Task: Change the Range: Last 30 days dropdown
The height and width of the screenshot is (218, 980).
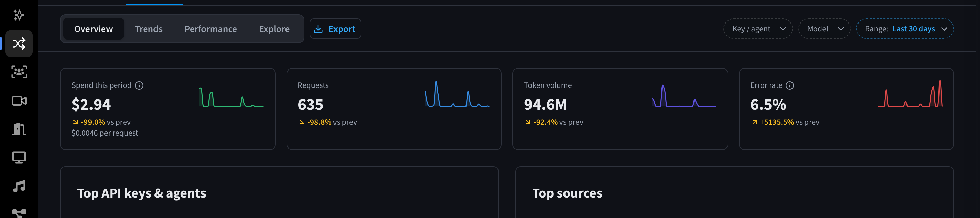Action: (905, 29)
